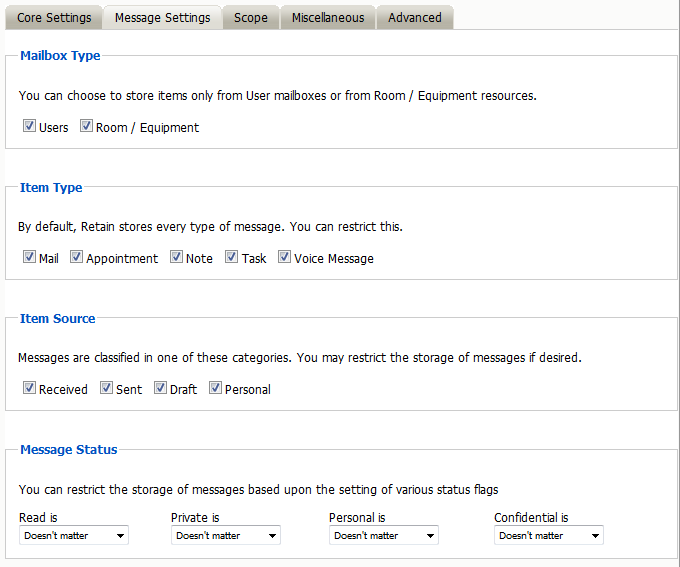Expand the 'Confidential is' dropdown
Image resolution: width=680 pixels, height=567 pixels.
pyautogui.click(x=548, y=536)
